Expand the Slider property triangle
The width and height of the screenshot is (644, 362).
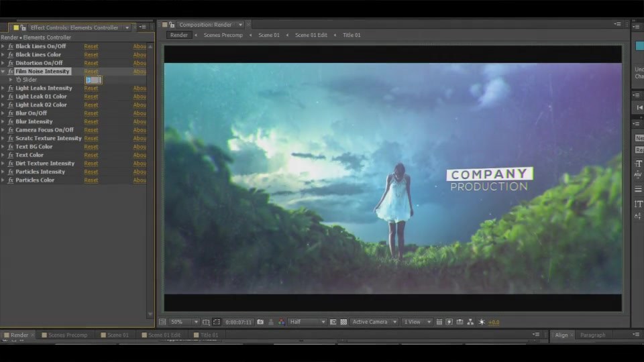pos(11,80)
